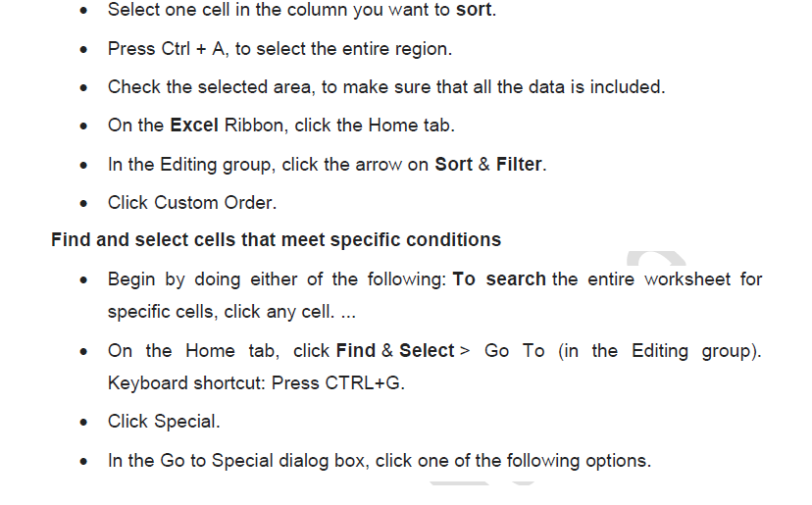812x505 pixels.
Task: Click the word "Ribbon" after Excel
Action: 251,126
